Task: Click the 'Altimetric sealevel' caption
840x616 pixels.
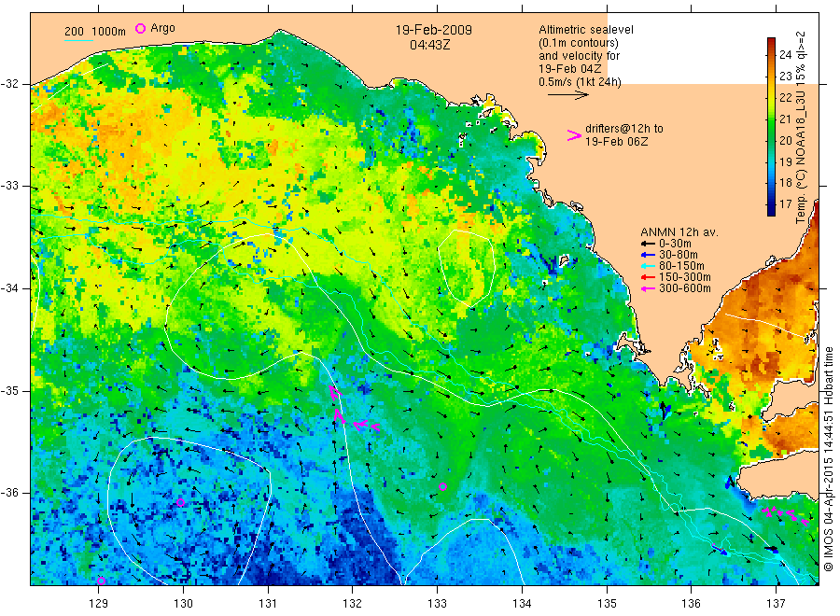Action: point(586,30)
